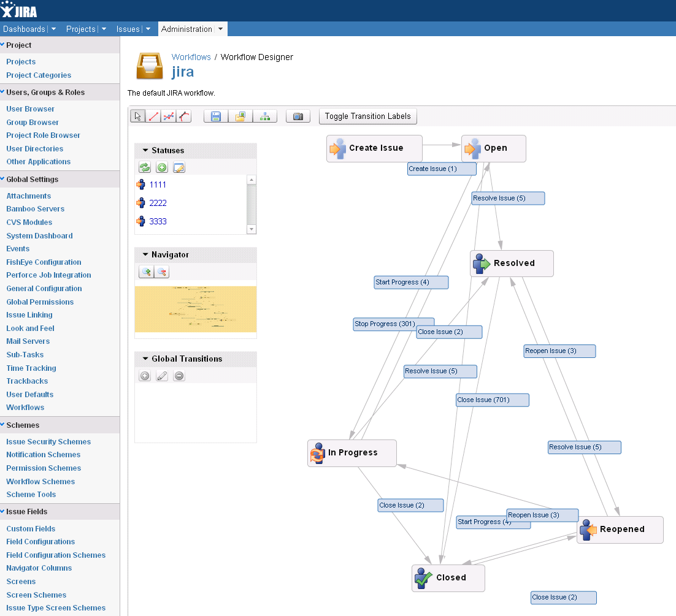Follow the Workflows breadcrumb link
676x616 pixels.
pos(191,57)
